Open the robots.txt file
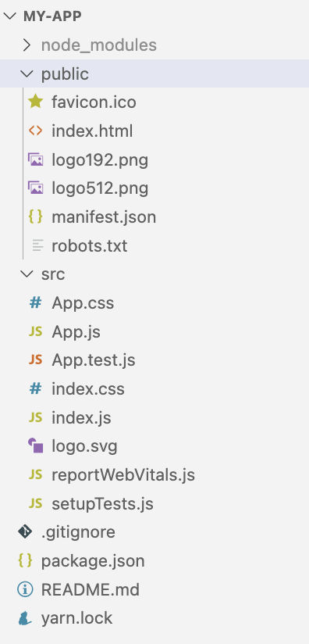 point(89,245)
